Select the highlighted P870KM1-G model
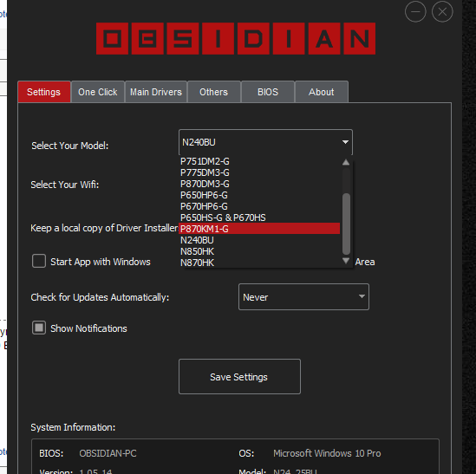The height and width of the screenshot is (474, 476). pyautogui.click(x=259, y=229)
